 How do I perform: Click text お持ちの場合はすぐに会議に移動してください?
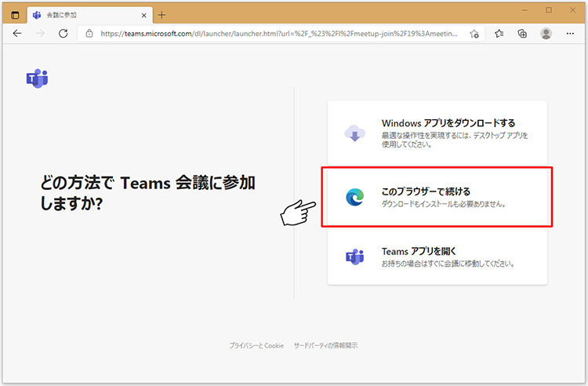[x=448, y=264]
